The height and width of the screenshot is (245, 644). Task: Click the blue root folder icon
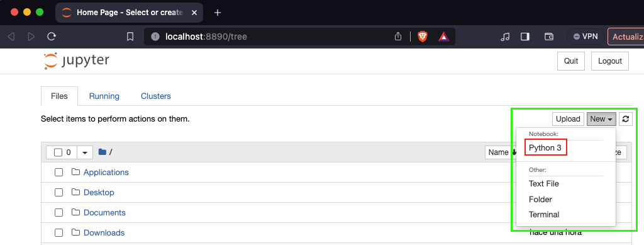(103, 152)
